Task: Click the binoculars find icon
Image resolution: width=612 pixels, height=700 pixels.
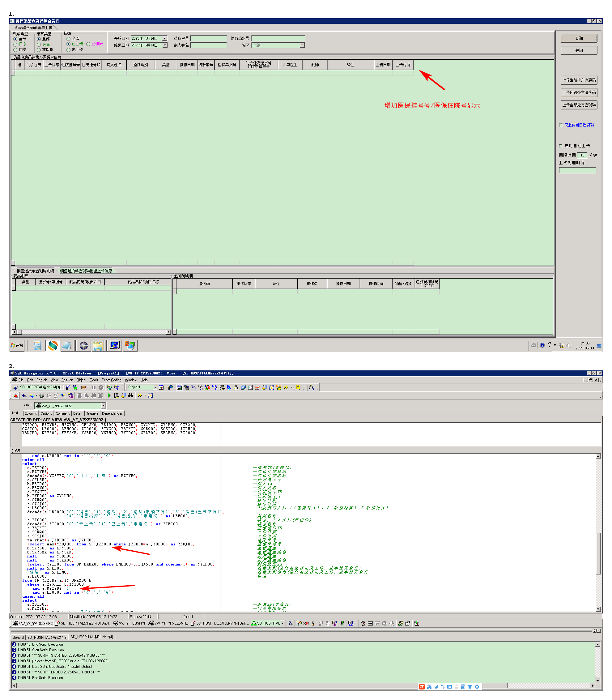Action: click(130, 396)
